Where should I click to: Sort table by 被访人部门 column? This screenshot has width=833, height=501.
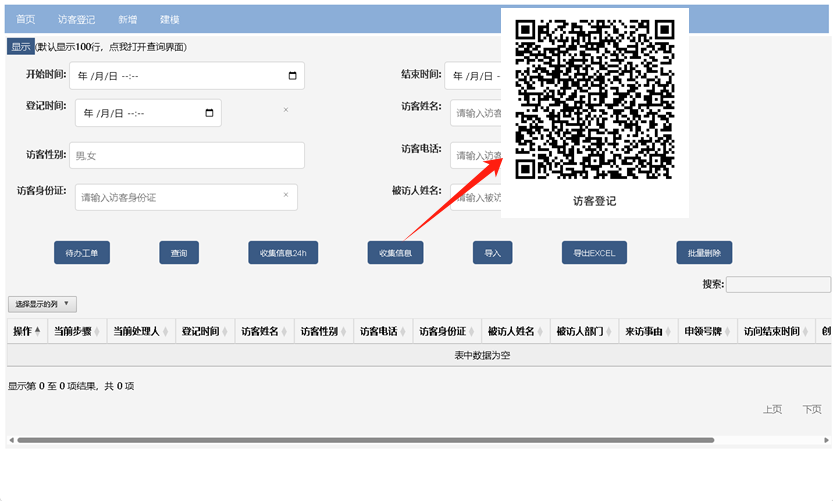(x=585, y=332)
